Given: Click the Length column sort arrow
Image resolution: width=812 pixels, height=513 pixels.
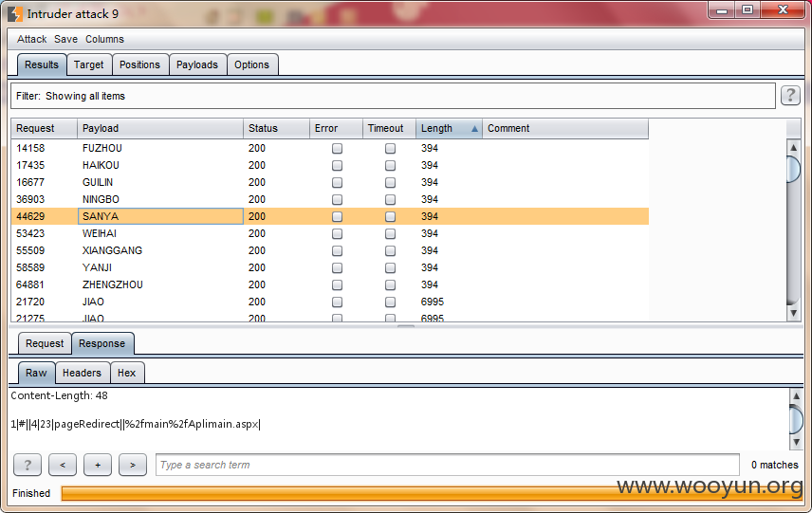Looking at the screenshot, I should click(474, 129).
